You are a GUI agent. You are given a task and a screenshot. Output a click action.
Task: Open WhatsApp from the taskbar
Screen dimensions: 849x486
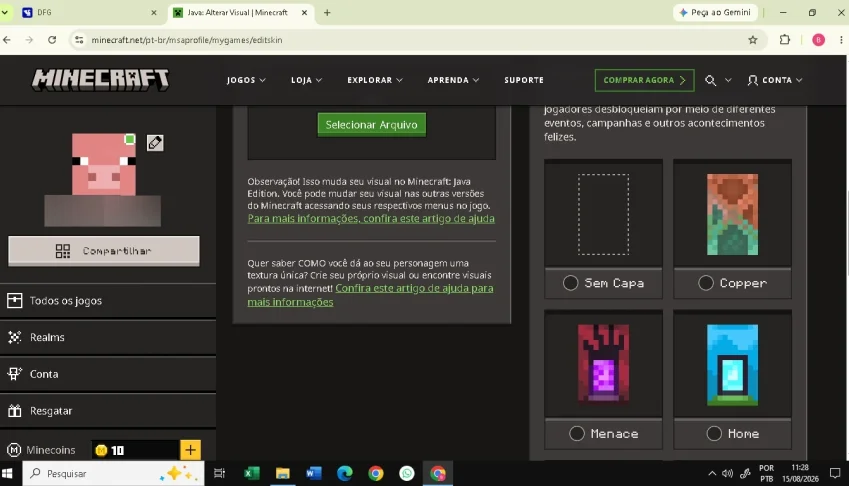(x=407, y=474)
